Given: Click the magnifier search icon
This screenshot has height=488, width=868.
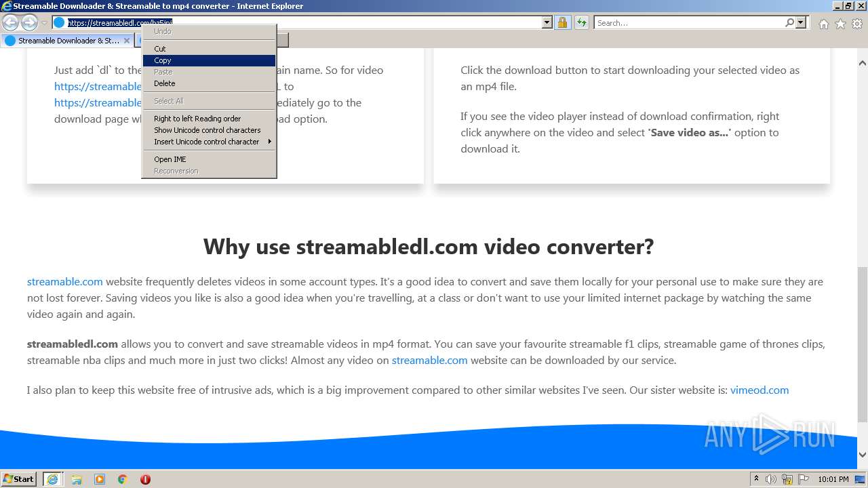Looking at the screenshot, I should coord(789,23).
